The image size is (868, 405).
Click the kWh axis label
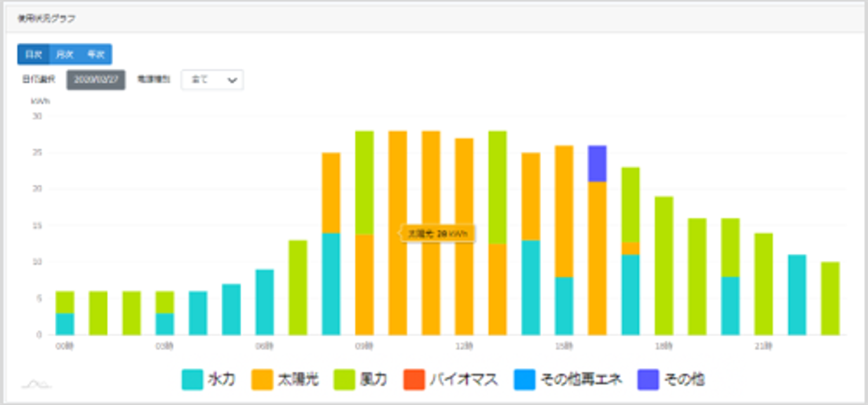[41, 100]
